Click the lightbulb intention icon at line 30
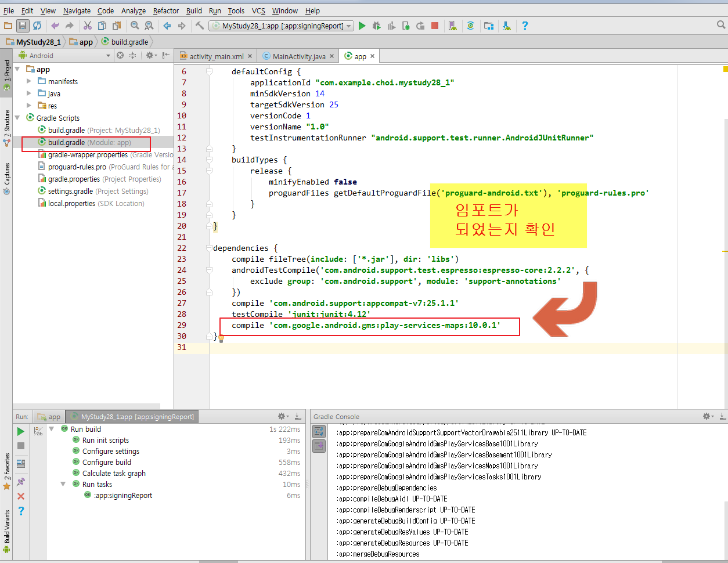 (x=221, y=338)
